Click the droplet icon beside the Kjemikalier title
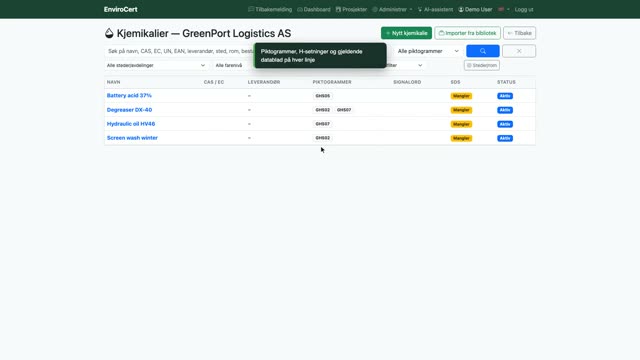 pyautogui.click(x=109, y=33)
